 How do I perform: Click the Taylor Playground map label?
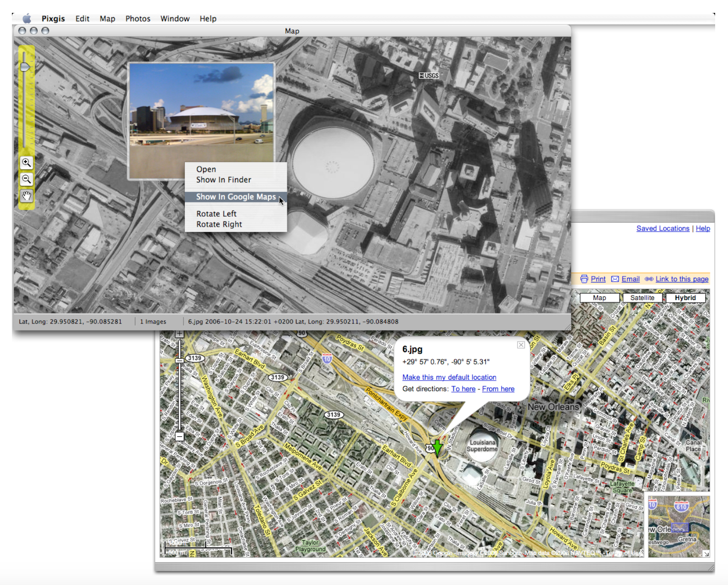(310, 546)
